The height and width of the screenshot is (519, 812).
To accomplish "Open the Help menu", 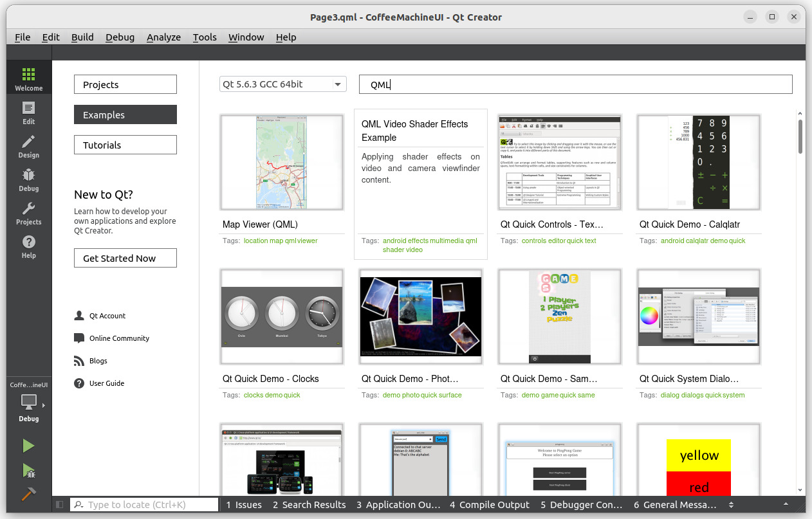I will 286,37.
